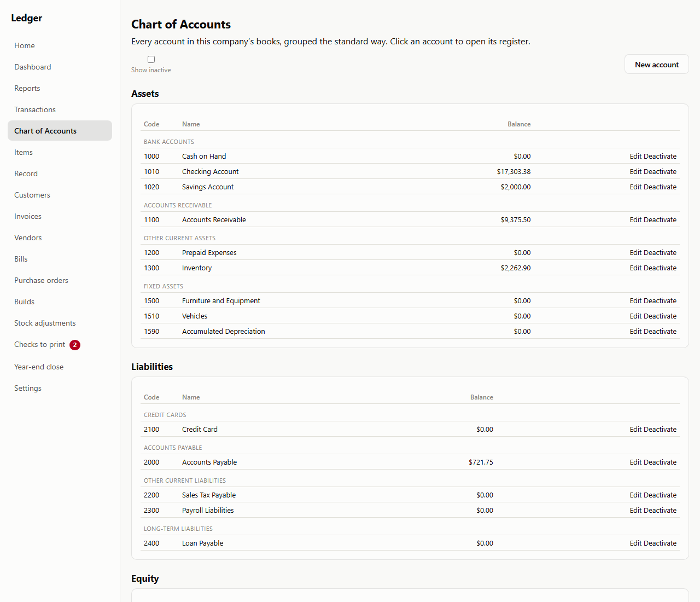The width and height of the screenshot is (700, 602).
Task: Open the Accounts Payable register
Action: pyautogui.click(x=209, y=462)
